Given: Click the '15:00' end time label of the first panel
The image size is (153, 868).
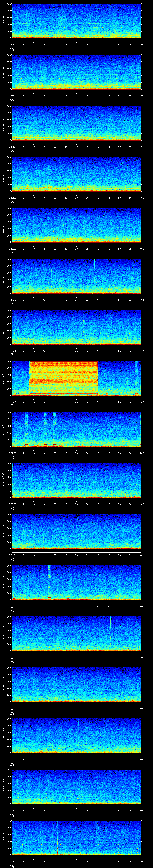Looking at the screenshot, I should click(x=141, y=44).
